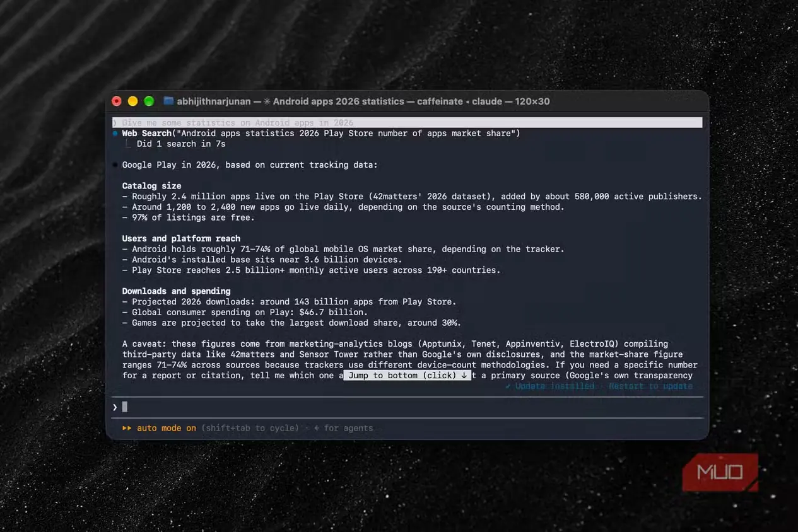798x532 pixels.
Task: Click the 'Play Store reaches 2.5 billion+' line
Action: [x=311, y=270]
